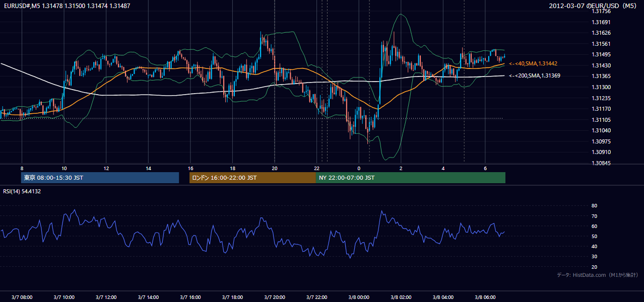Click price axis value 1.31561
644x302 pixels.
point(601,44)
